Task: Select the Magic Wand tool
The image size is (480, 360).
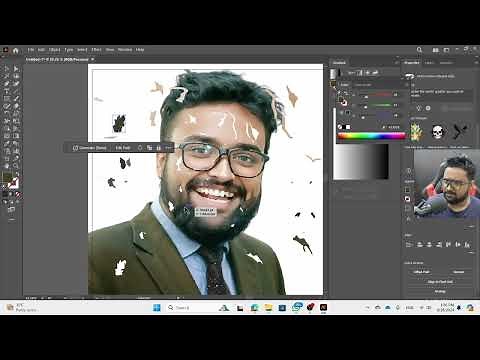Action: [6, 76]
